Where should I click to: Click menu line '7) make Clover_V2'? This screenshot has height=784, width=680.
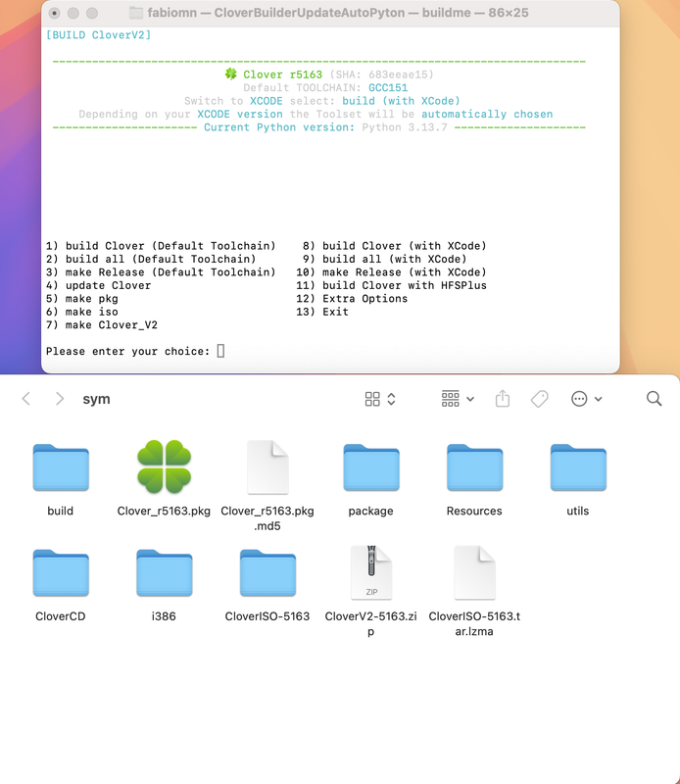pos(102,325)
